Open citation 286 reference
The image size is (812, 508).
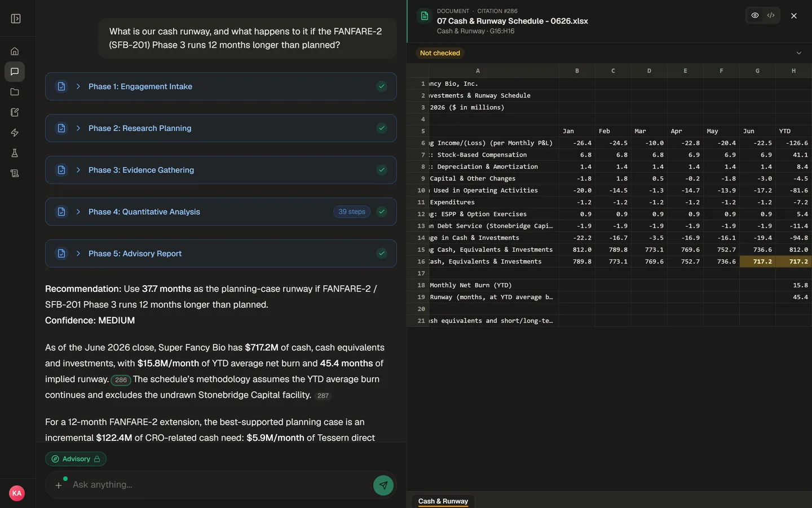click(x=121, y=380)
